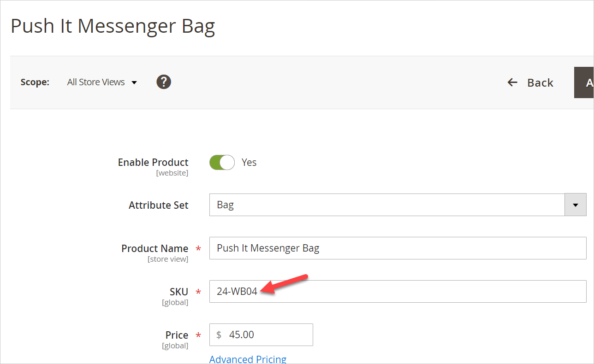Click the dollar prefix in the Price field
This screenshot has width=594, height=364.
(x=219, y=335)
